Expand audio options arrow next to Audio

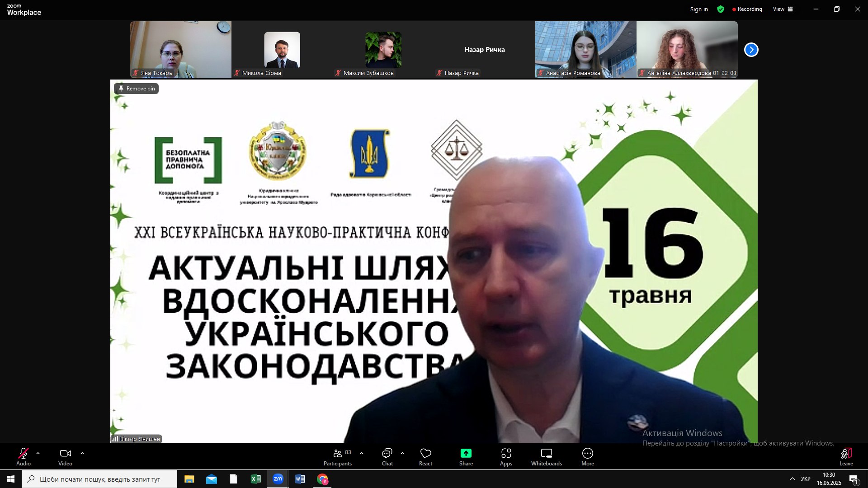point(38,453)
